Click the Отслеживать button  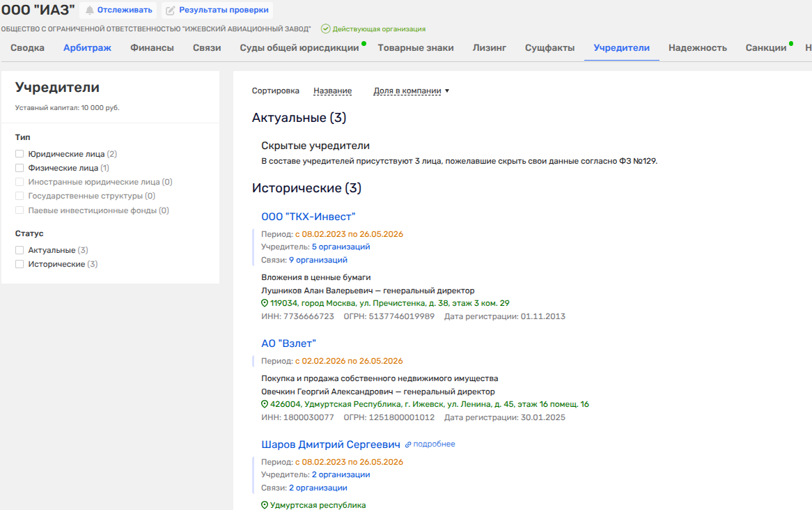click(x=118, y=10)
